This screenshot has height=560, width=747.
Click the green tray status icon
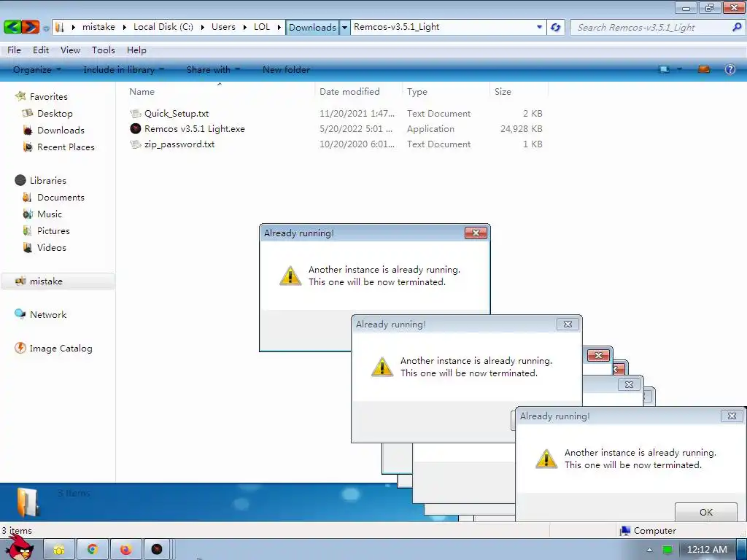667,550
